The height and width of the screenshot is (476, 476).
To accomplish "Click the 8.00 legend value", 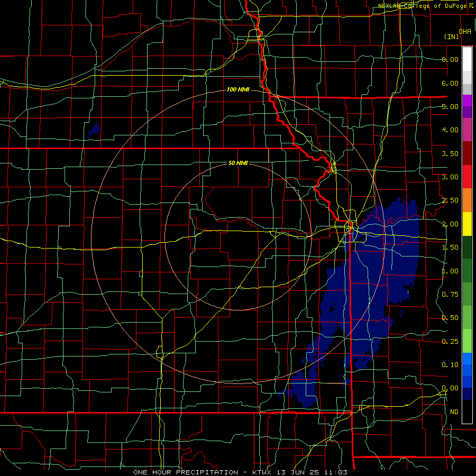I will (x=450, y=59).
